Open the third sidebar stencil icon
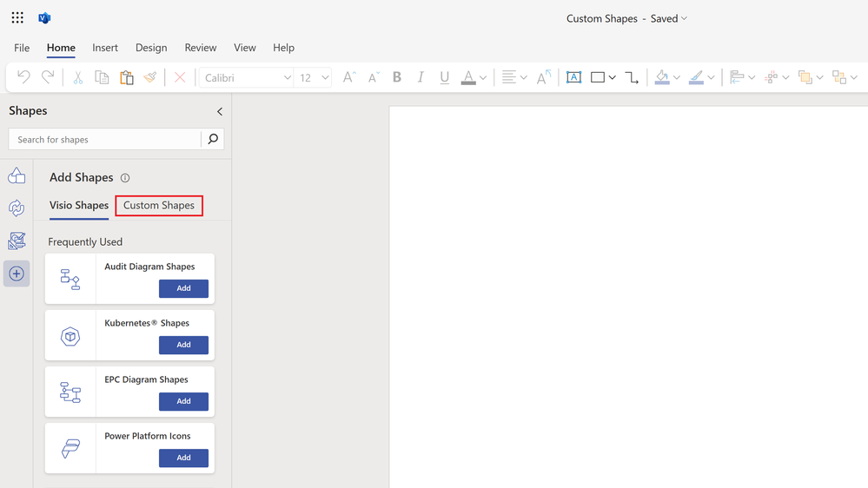 tap(17, 241)
